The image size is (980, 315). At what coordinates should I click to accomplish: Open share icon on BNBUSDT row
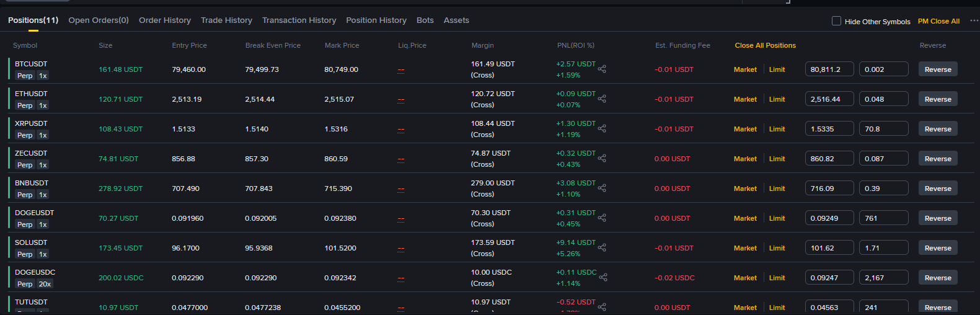[x=602, y=188]
